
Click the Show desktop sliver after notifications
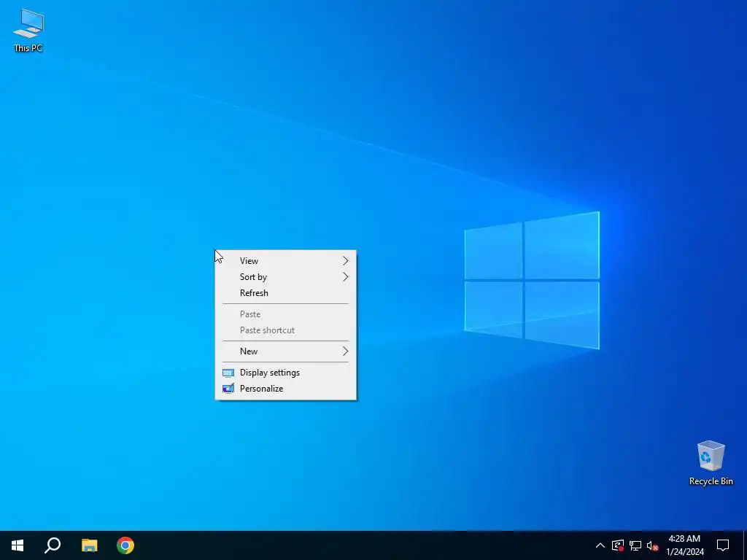point(745,545)
